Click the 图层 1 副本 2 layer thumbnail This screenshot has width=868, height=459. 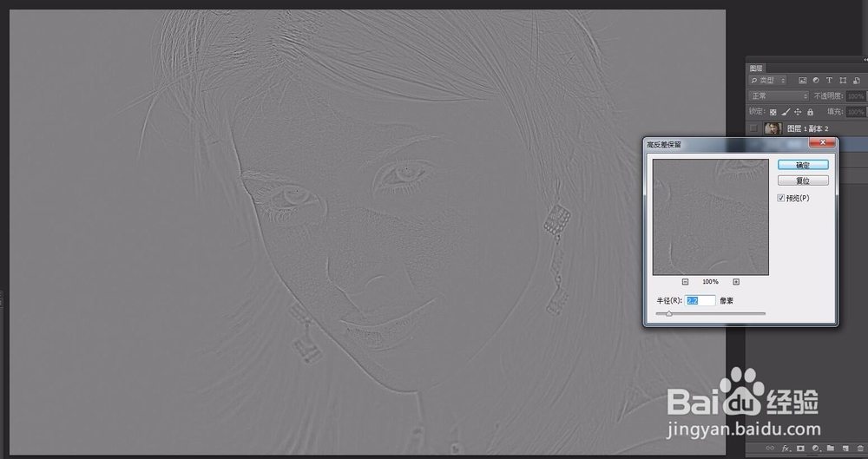pos(773,128)
